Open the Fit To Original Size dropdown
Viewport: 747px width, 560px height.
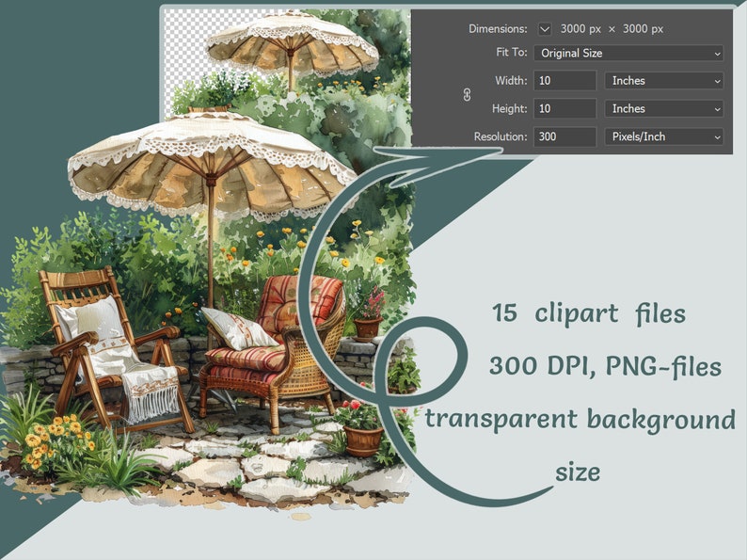point(628,53)
